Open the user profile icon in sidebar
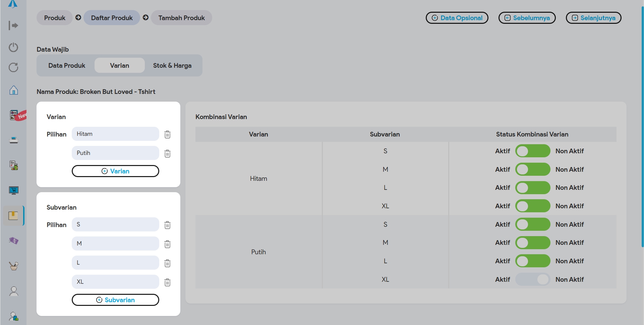Screen dimensions: 644x325 pyautogui.click(x=13, y=291)
